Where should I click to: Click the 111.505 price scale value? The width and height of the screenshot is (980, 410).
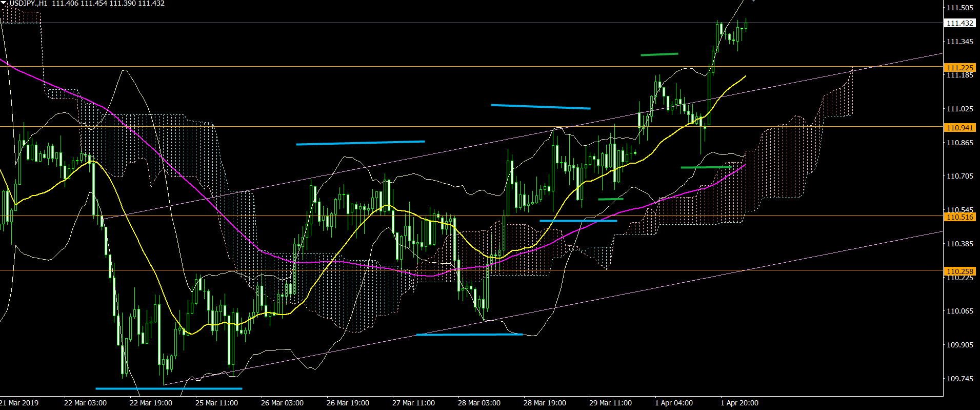[959, 8]
